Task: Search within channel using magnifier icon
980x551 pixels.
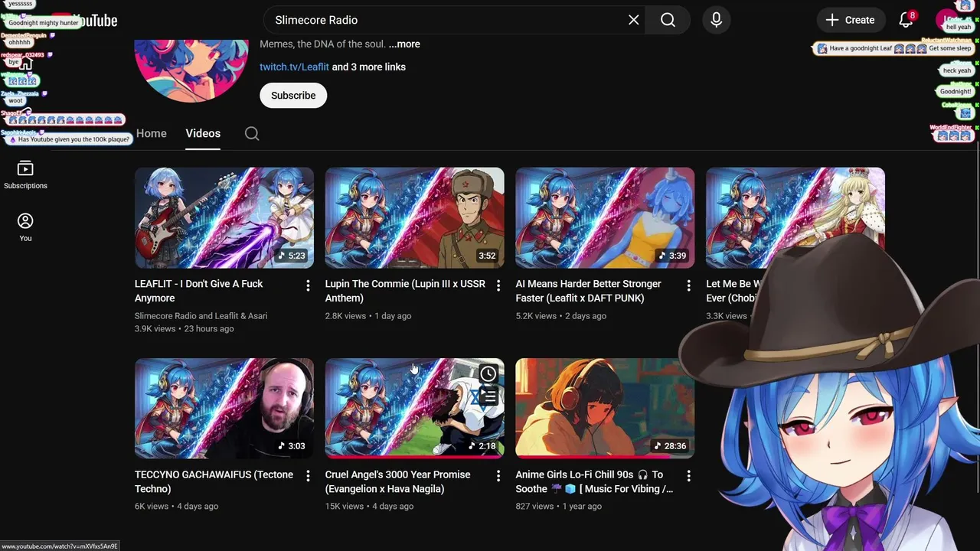Action: [x=252, y=134]
